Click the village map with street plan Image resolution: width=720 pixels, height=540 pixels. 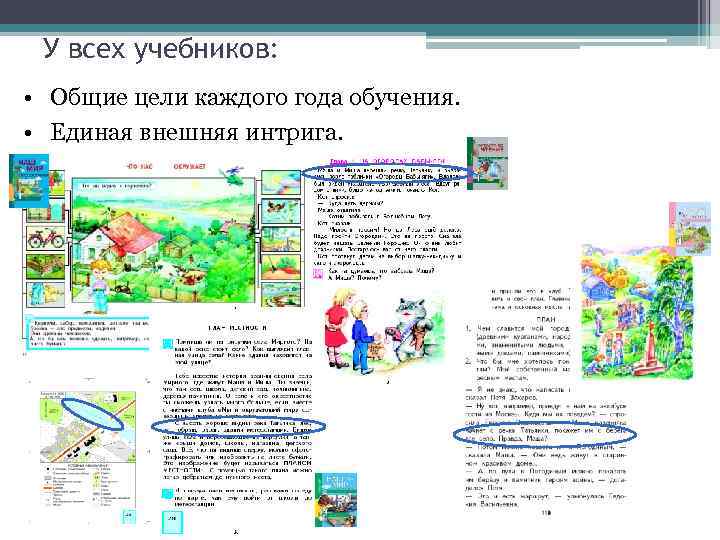click(x=88, y=427)
